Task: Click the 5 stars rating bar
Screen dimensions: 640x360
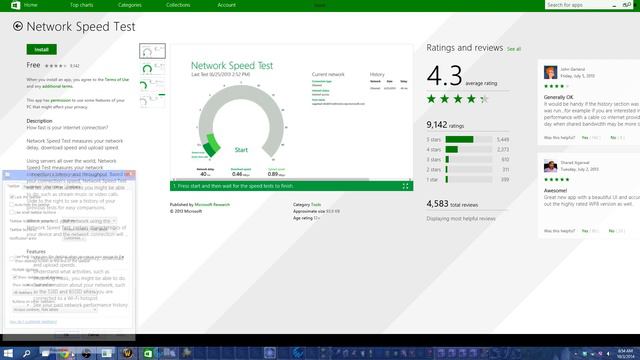Action: [x=469, y=140]
